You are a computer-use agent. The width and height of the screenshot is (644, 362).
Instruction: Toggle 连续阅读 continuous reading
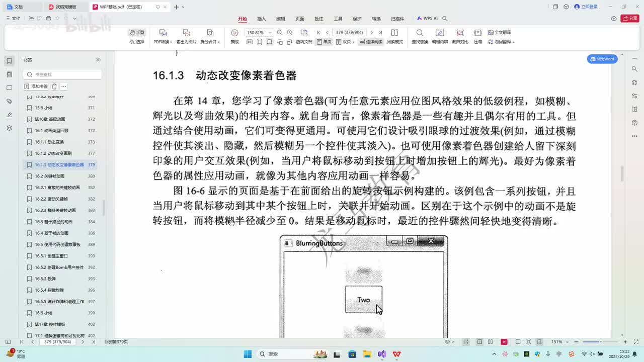(371, 42)
